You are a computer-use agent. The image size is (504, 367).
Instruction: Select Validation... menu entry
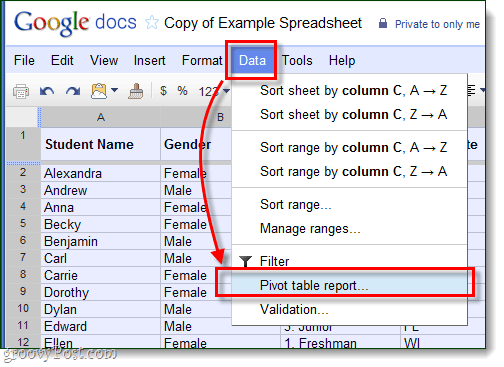(350, 309)
